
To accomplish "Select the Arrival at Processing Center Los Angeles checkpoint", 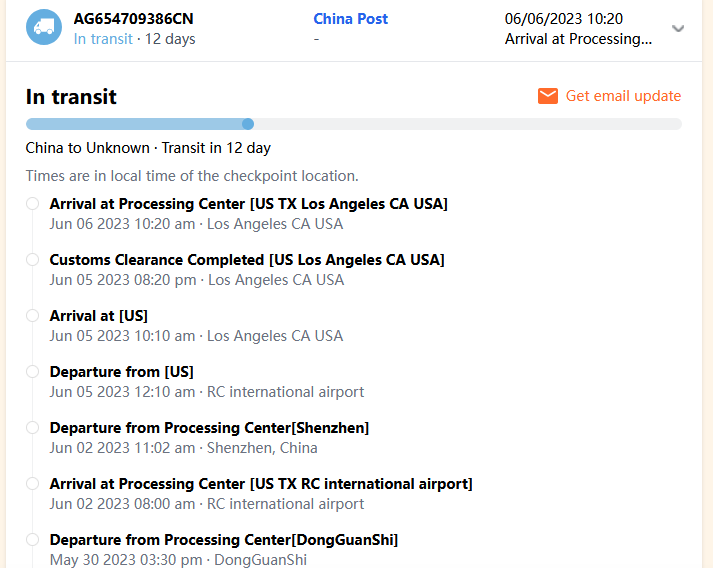I will point(248,204).
